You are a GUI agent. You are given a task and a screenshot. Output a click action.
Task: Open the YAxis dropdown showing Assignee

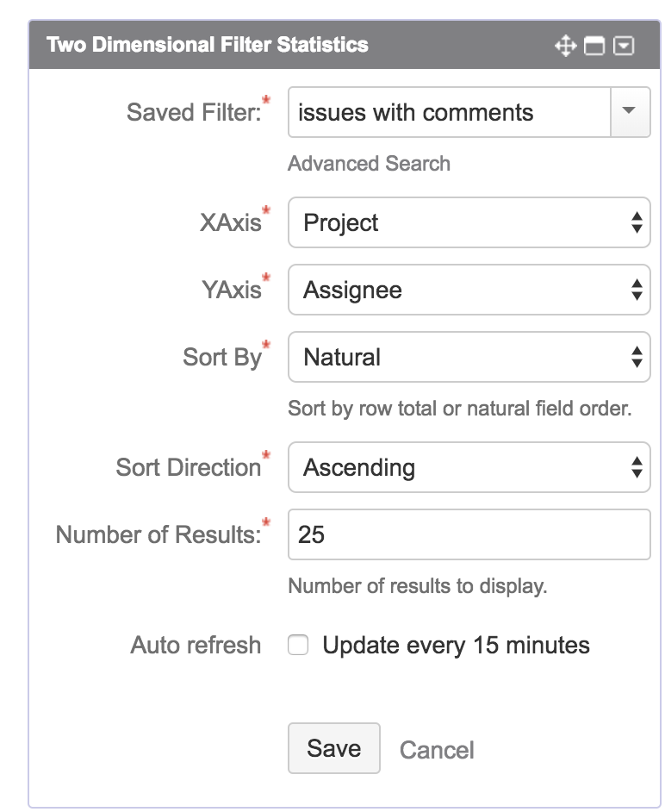click(469, 290)
